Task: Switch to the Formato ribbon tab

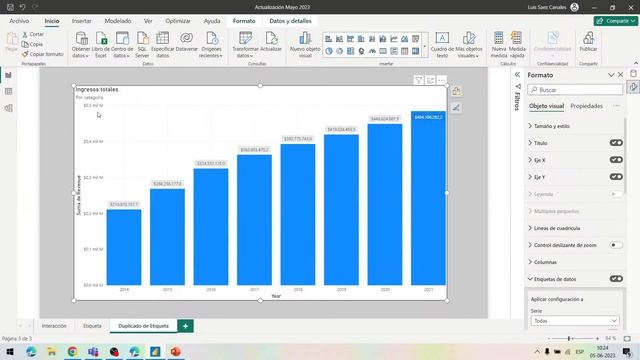Action: tap(244, 21)
